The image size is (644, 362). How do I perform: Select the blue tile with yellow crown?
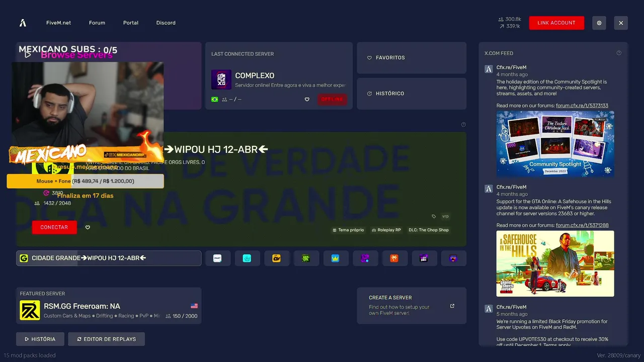(x=336, y=258)
